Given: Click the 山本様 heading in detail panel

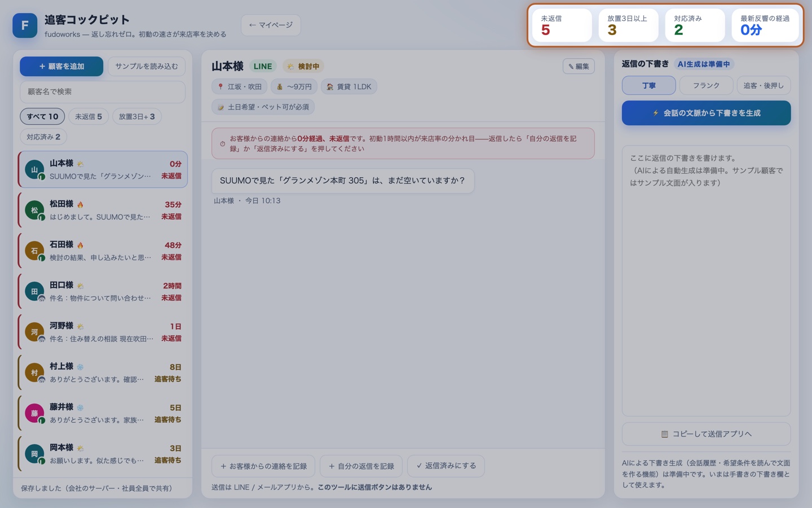Looking at the screenshot, I should tap(227, 66).
